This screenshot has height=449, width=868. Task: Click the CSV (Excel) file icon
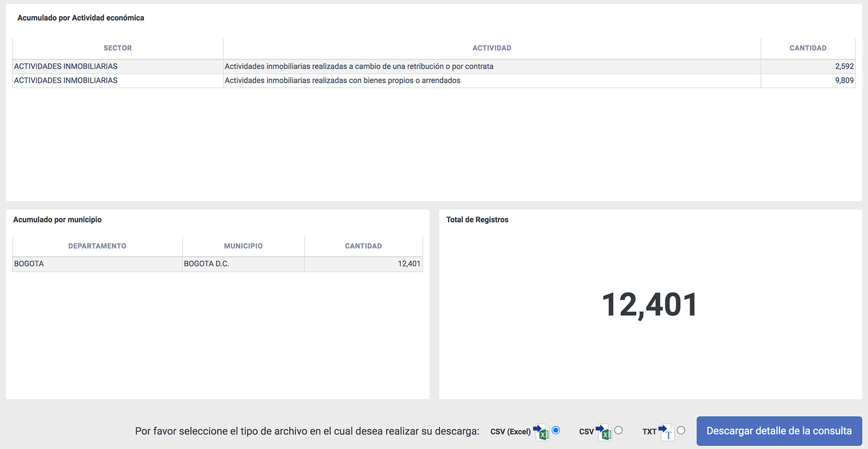pos(541,432)
